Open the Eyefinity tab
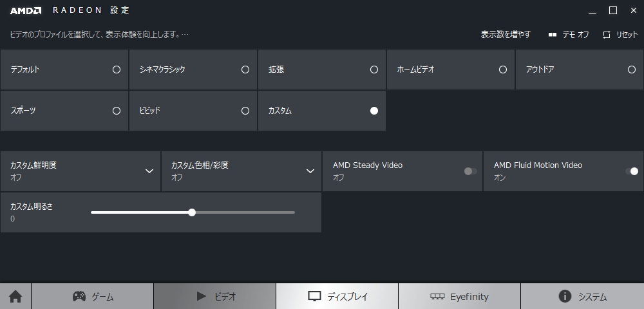Viewport: 644px width, 309px height. 460,296
